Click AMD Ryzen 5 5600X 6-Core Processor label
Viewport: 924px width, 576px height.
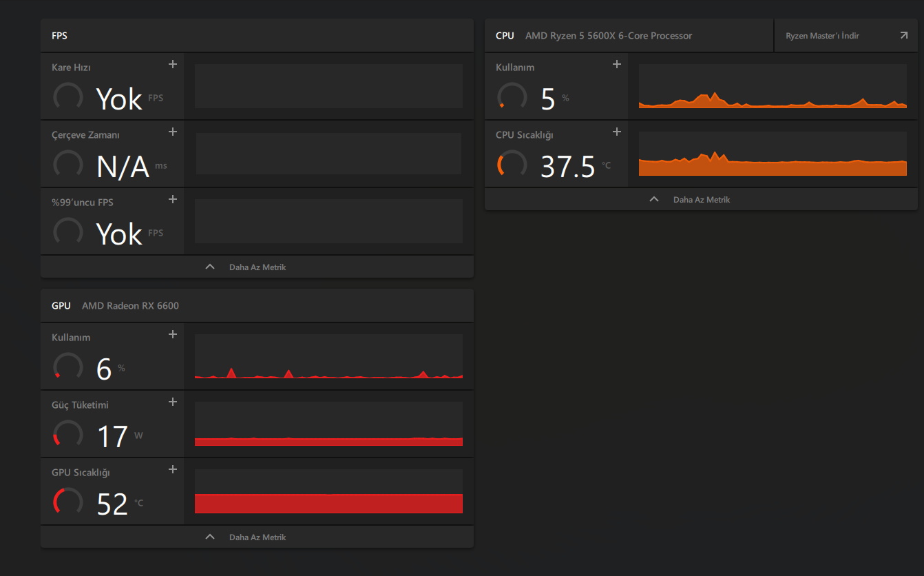click(609, 36)
